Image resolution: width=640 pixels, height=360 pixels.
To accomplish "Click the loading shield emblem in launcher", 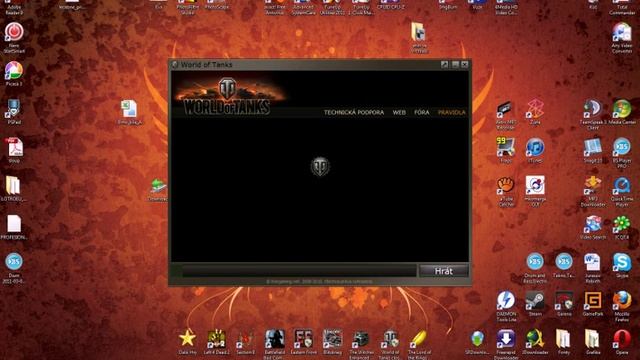I will [320, 166].
